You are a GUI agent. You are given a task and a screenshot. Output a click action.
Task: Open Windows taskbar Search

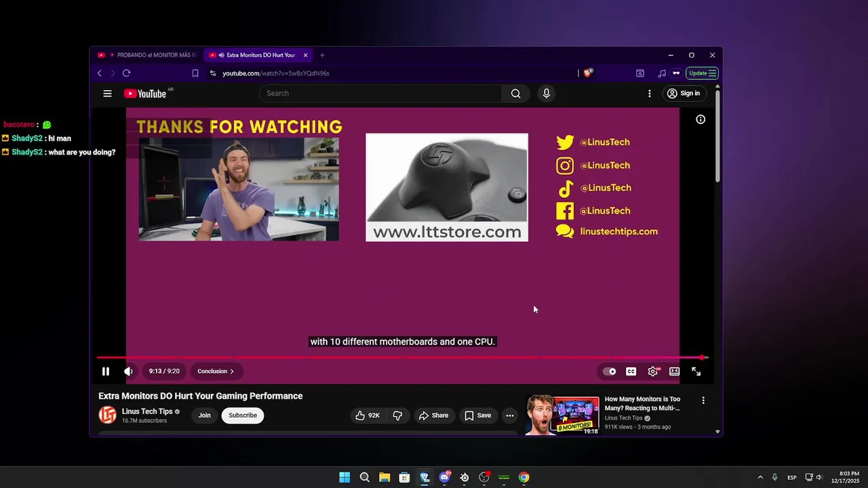click(365, 477)
